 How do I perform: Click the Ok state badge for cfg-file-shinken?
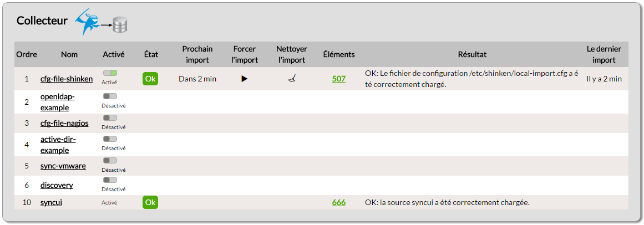(150, 79)
